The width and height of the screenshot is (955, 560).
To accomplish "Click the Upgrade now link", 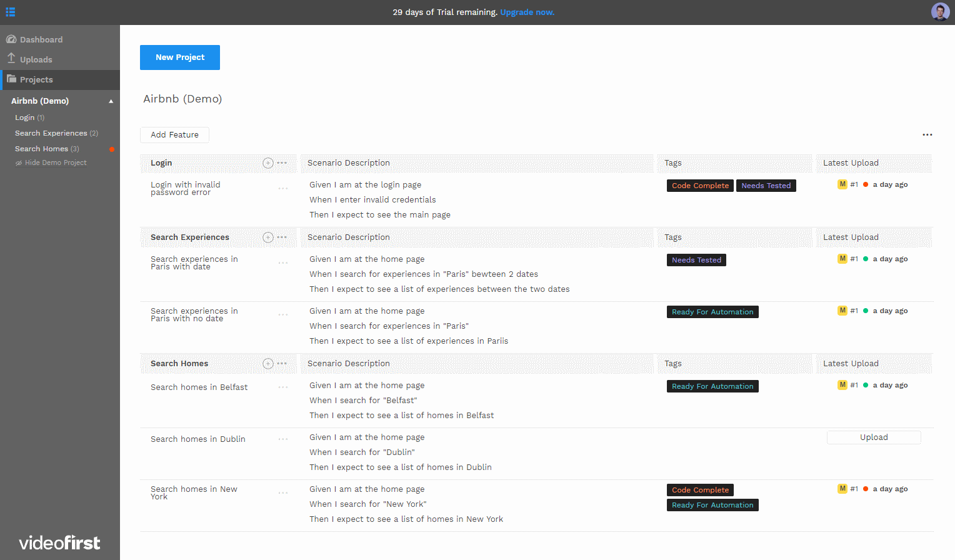I will pos(527,12).
